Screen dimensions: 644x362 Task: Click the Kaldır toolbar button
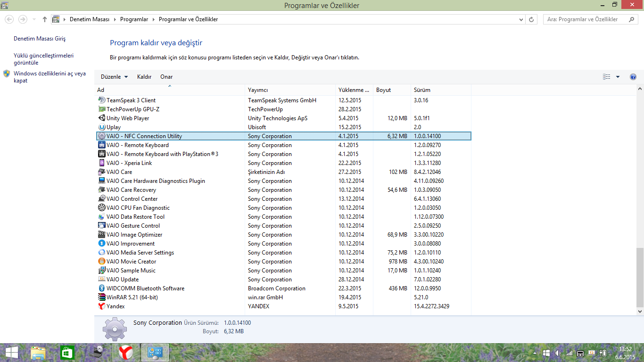point(144,77)
